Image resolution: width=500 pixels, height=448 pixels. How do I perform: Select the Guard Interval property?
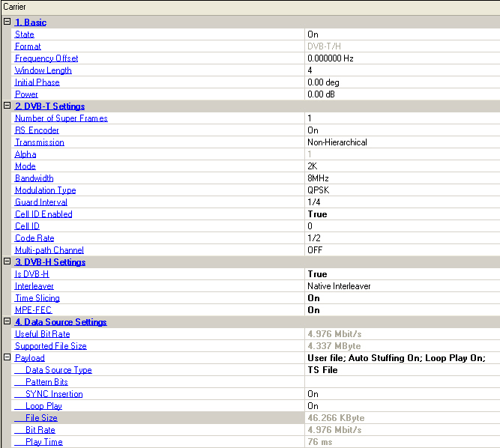pos(41,202)
